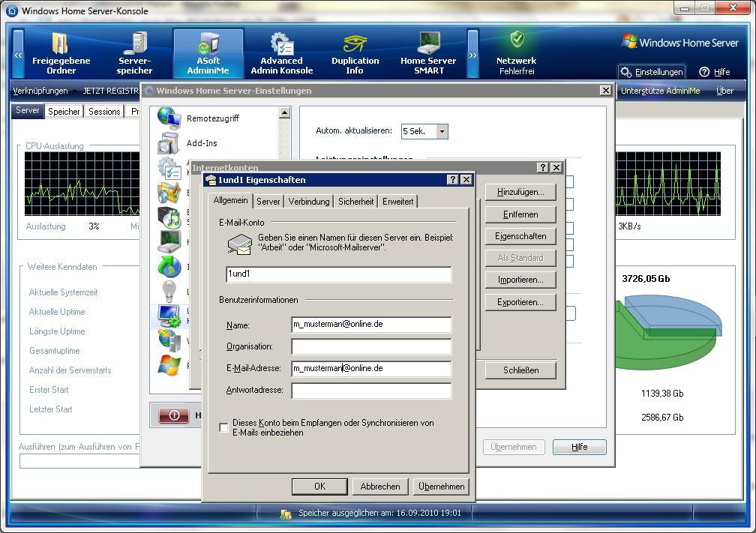
Task: Select the media music settings icon
Action: (169, 217)
